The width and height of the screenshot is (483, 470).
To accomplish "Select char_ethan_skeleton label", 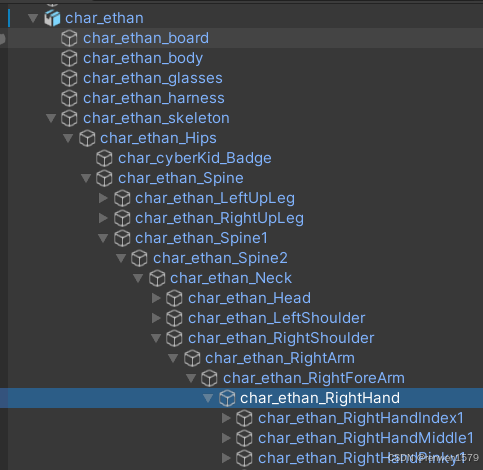I will (x=156, y=118).
